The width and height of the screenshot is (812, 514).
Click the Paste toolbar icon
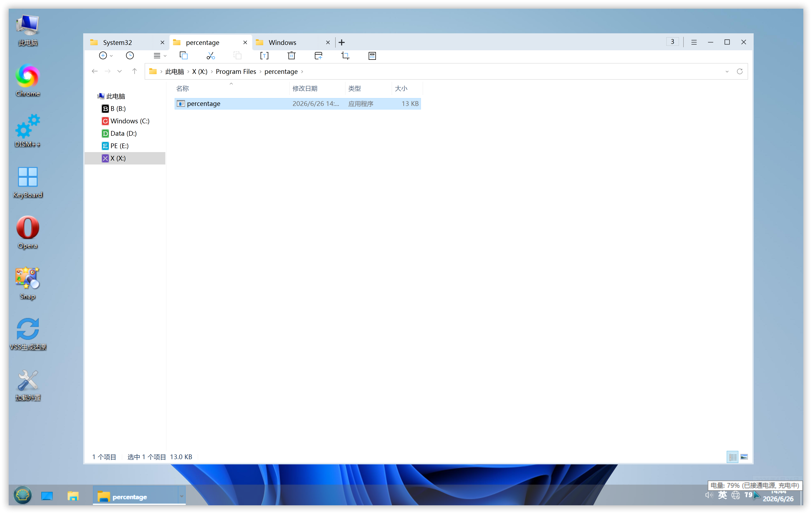point(238,56)
